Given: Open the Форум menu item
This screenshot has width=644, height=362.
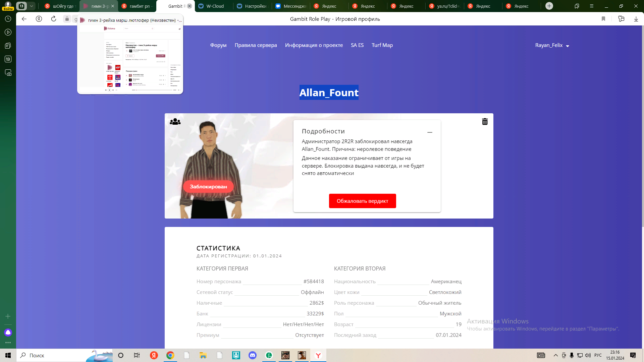Looking at the screenshot, I should (218, 45).
